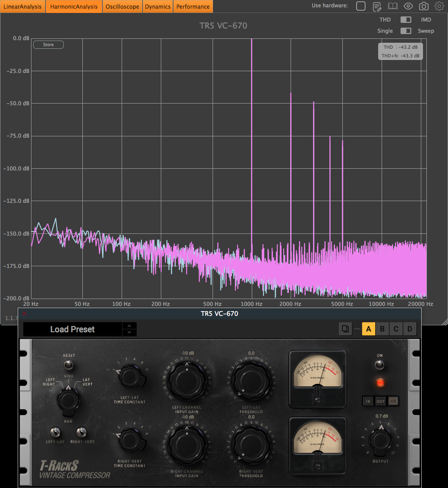
Task: Click the LEFT CHANNEL INPUT GAIN knob
Action: pyautogui.click(x=187, y=381)
